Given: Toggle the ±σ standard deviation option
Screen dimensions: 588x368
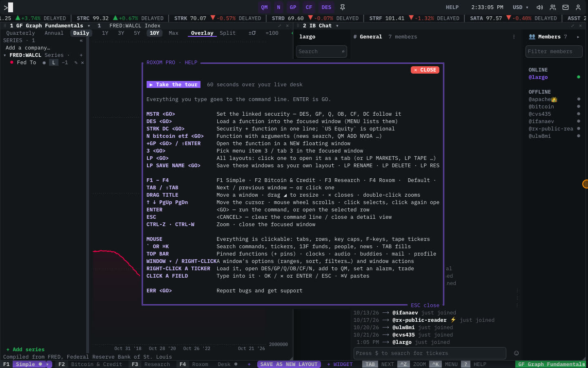Looking at the screenshot, I should 252,33.
